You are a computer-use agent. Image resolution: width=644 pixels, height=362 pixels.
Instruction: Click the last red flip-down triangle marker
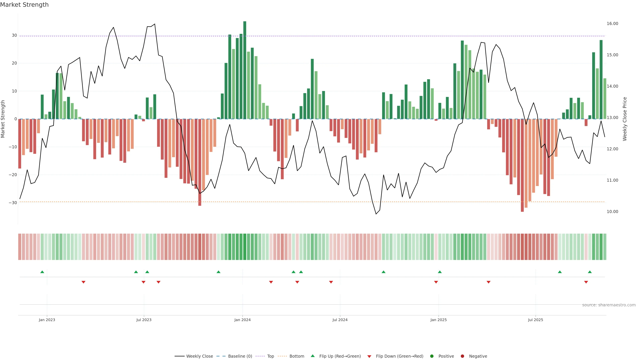[586, 282]
